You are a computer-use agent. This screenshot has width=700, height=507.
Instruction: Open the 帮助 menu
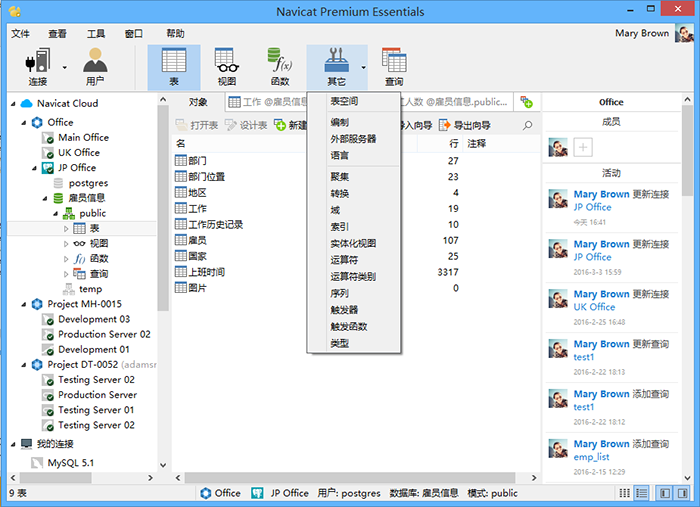pos(175,33)
